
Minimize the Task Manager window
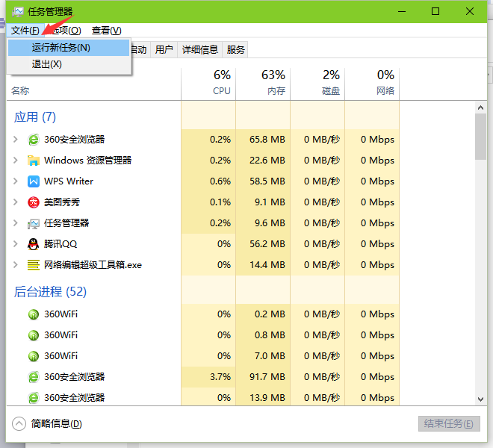[x=402, y=12]
